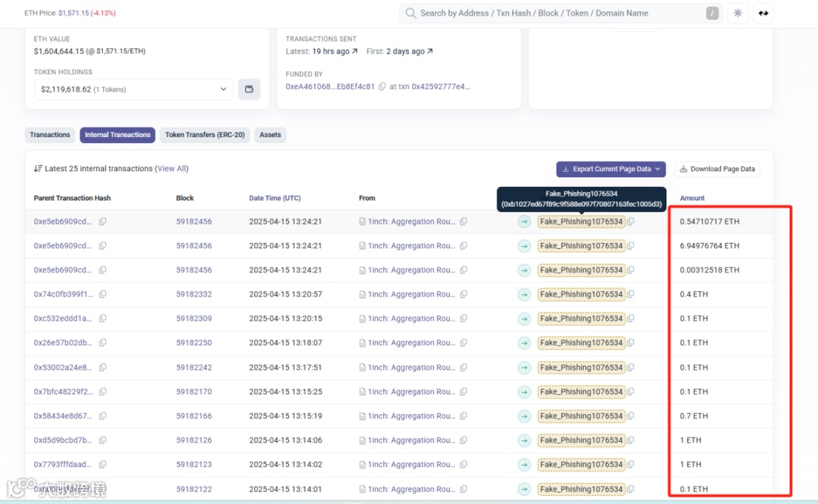
Task: Open the Assets tab
Action: pos(270,135)
